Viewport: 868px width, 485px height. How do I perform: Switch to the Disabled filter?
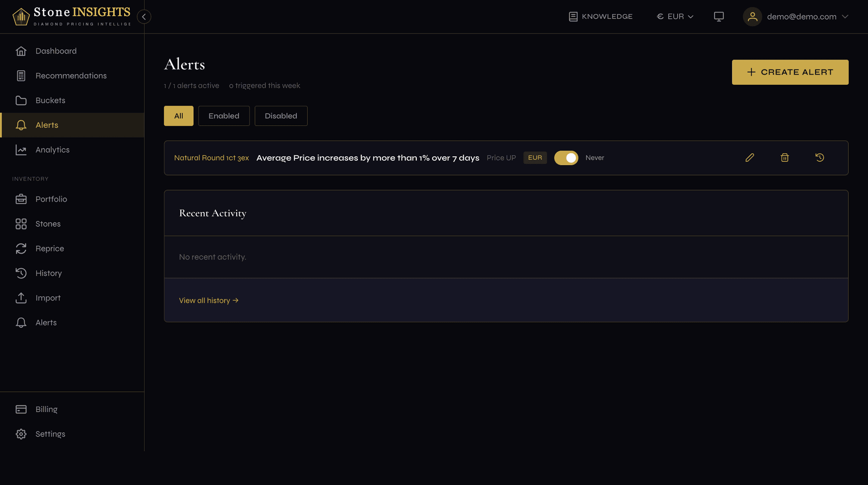tap(281, 115)
